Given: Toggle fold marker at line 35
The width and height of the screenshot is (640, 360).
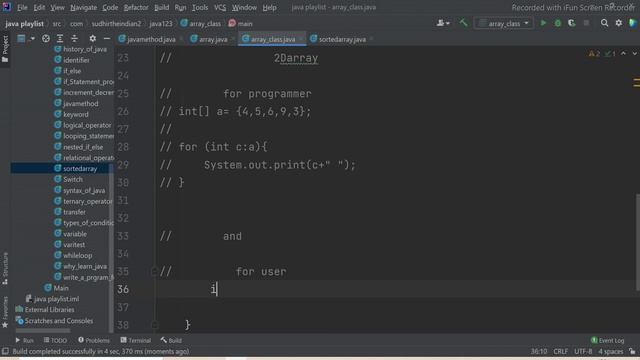Looking at the screenshot, I should point(154,271).
